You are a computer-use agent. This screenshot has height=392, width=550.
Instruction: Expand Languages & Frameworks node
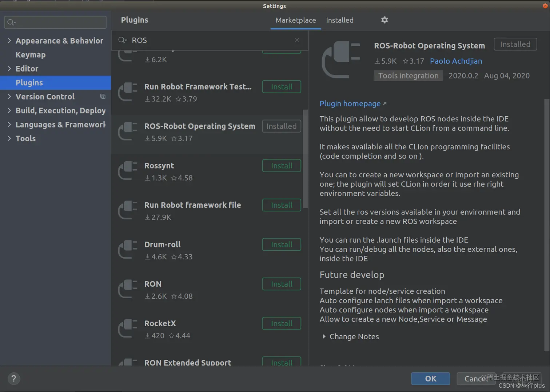point(9,124)
